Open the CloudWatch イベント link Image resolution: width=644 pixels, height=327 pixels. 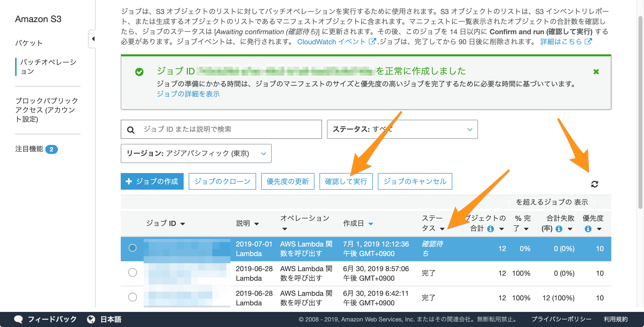331,42
